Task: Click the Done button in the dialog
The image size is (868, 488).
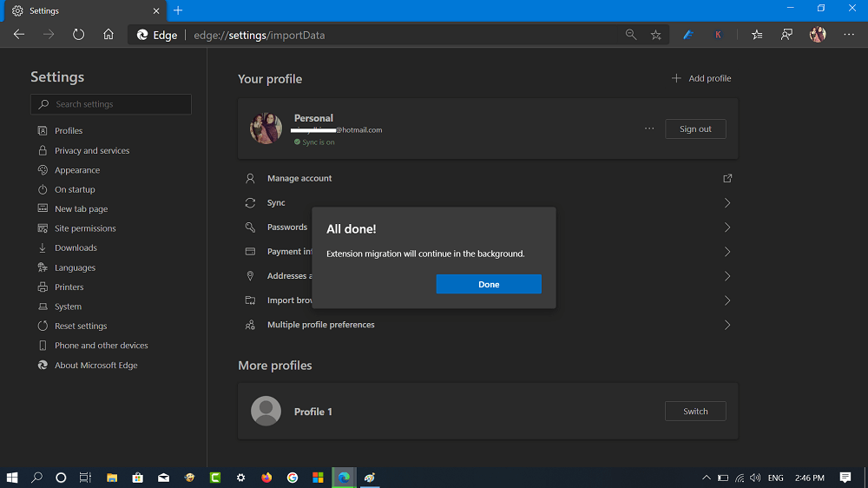Action: point(488,284)
